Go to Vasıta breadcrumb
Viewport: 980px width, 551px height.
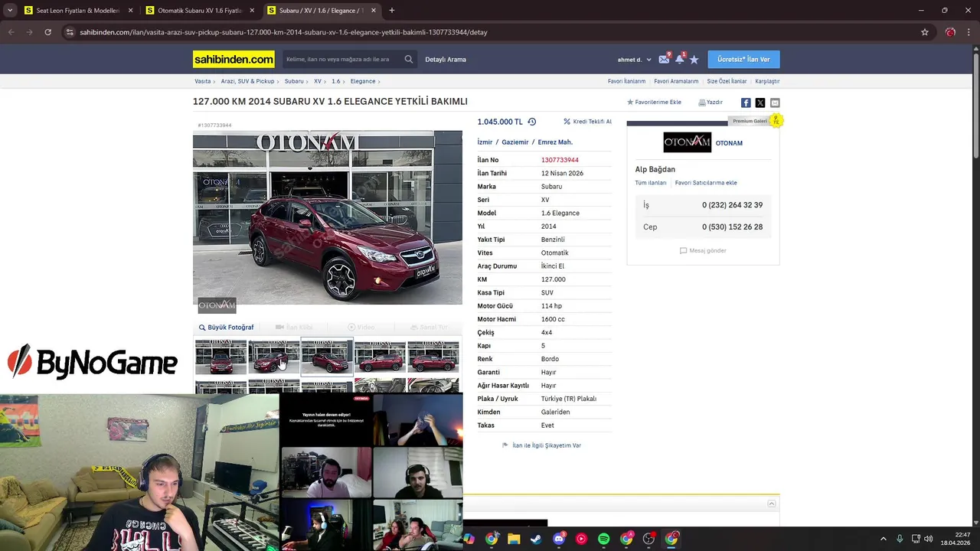click(x=203, y=81)
